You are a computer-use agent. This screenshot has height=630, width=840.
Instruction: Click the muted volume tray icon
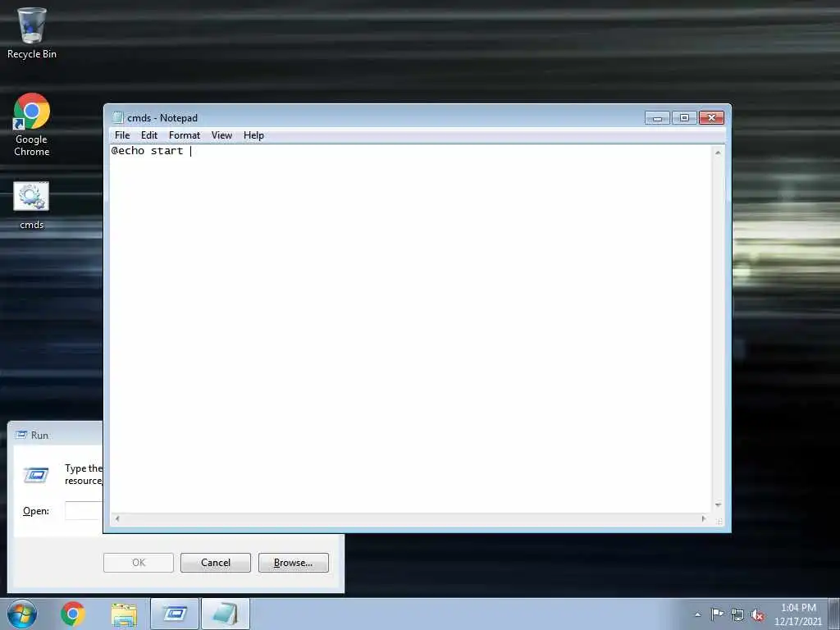757,615
